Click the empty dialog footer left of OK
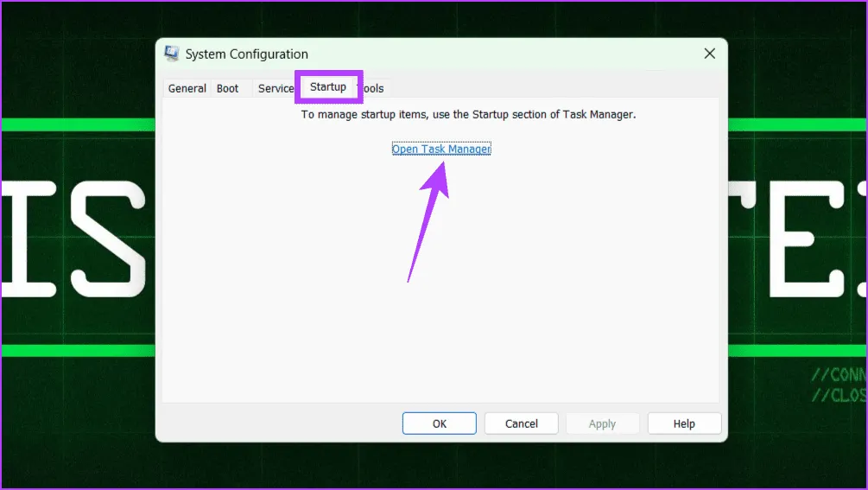This screenshot has width=868, height=490. (276, 423)
